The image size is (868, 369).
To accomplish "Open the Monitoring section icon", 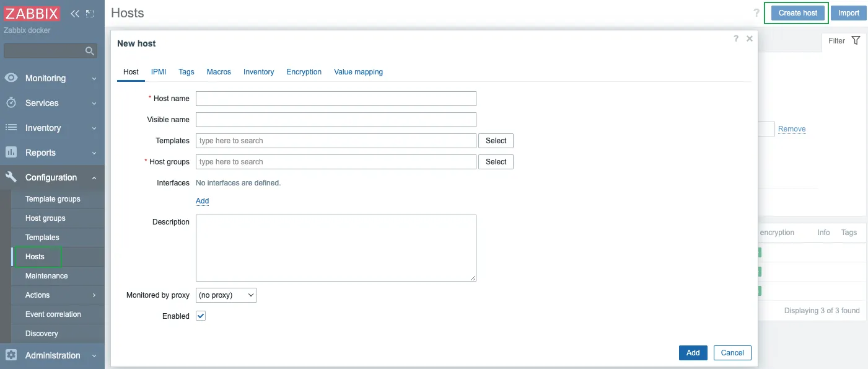I will [x=11, y=78].
